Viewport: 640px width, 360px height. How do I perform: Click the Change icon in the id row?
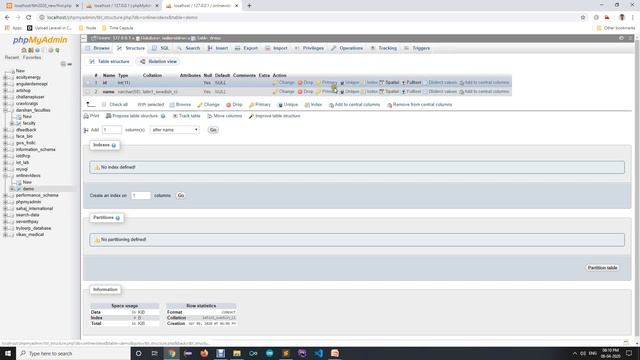pyautogui.click(x=275, y=82)
